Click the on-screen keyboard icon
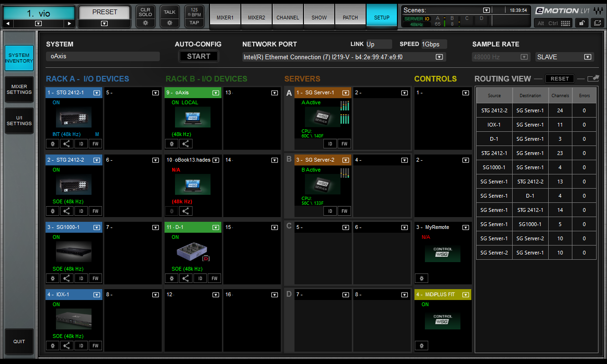607x364 pixels. [x=565, y=23]
